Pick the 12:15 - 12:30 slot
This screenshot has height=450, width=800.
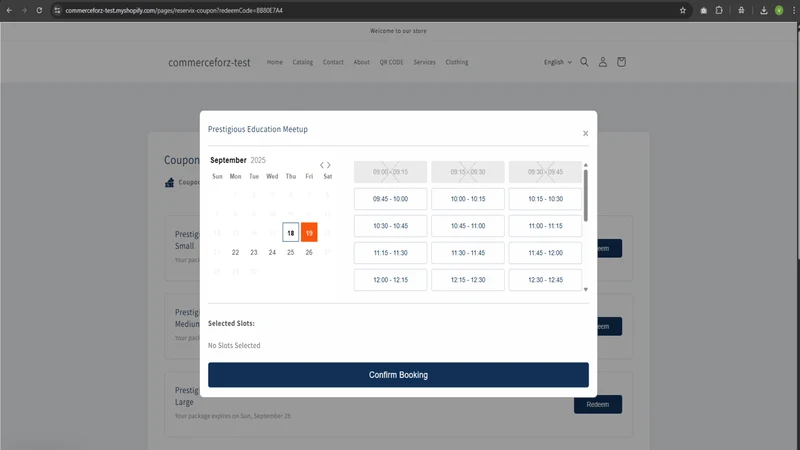(468, 280)
